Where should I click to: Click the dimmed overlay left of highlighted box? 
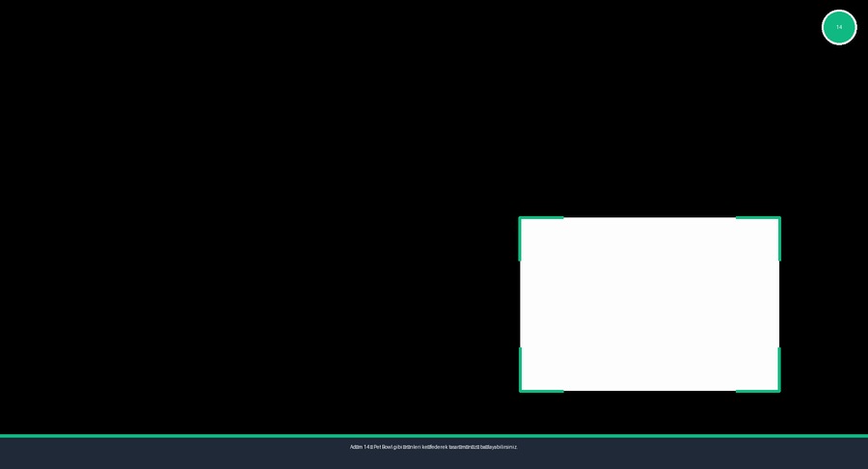(260, 304)
